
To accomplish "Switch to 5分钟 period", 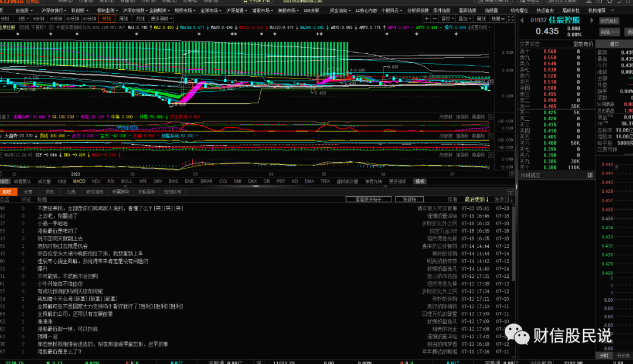I will click(39, 19).
